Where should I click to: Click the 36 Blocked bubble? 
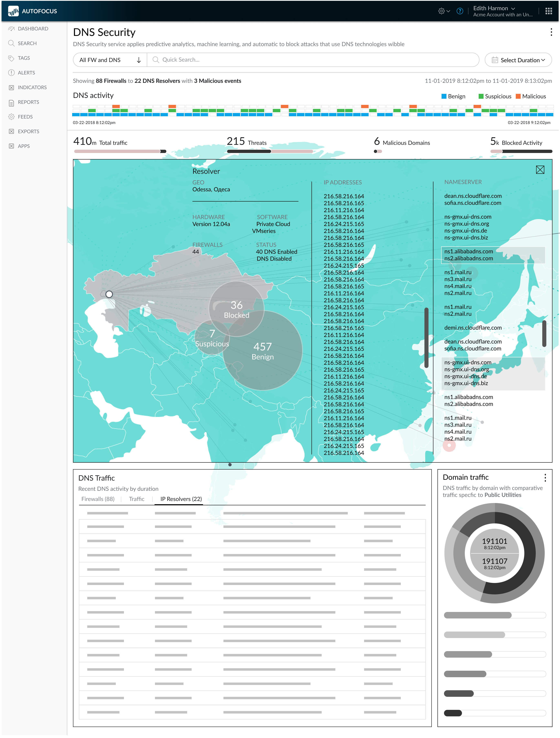[236, 309]
